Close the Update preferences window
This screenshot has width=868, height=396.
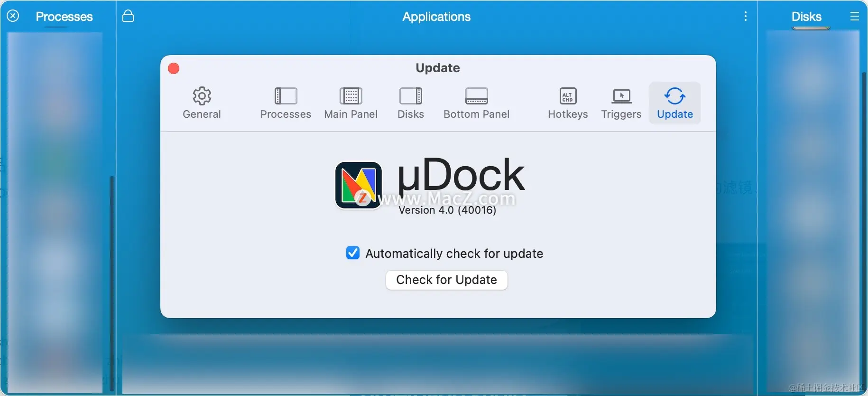pos(174,68)
